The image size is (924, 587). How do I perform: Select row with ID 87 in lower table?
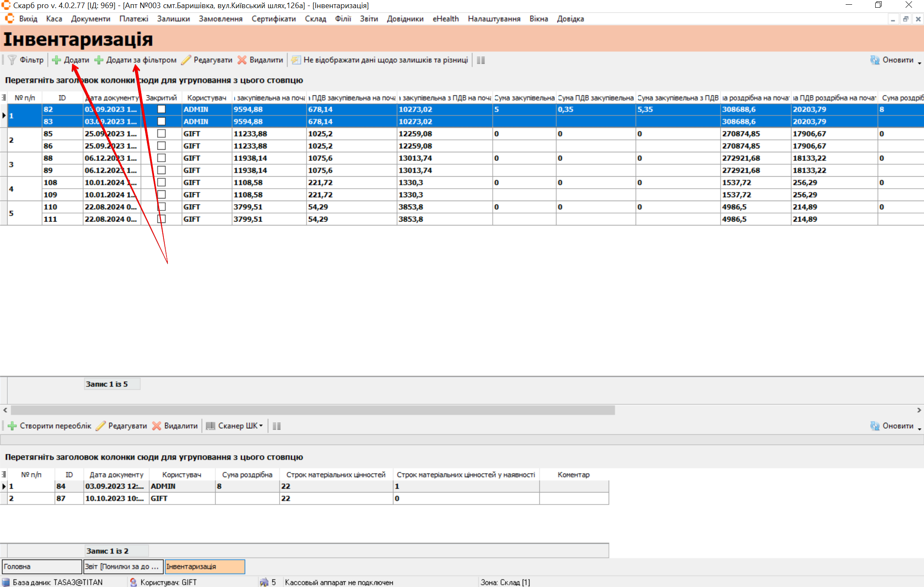[x=61, y=498]
